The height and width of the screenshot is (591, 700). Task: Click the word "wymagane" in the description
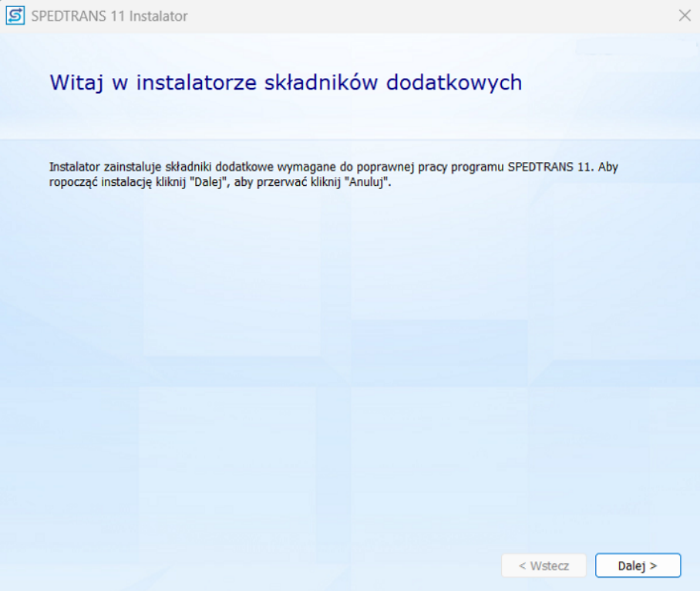(x=298, y=167)
